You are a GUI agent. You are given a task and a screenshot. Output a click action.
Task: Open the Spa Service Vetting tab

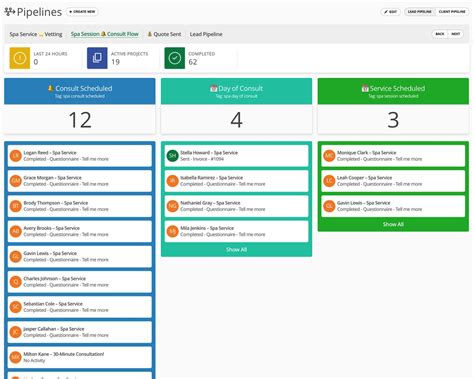tap(36, 34)
